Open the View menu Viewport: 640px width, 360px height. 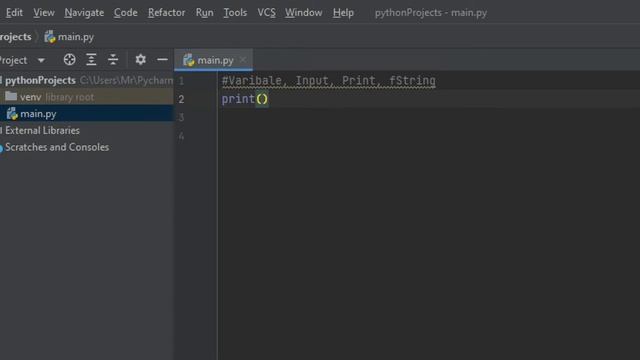[44, 13]
